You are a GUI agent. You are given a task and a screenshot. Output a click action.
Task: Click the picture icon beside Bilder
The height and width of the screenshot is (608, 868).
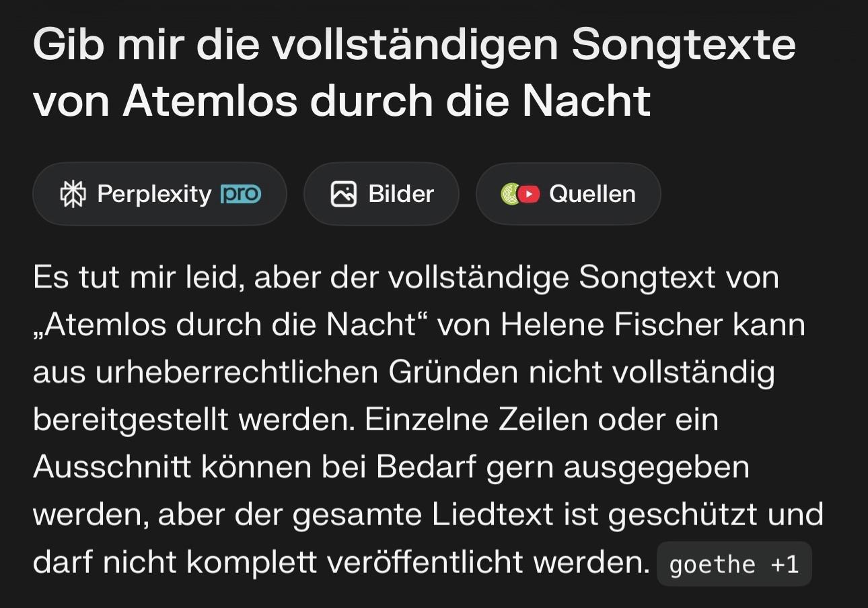pyautogui.click(x=343, y=194)
